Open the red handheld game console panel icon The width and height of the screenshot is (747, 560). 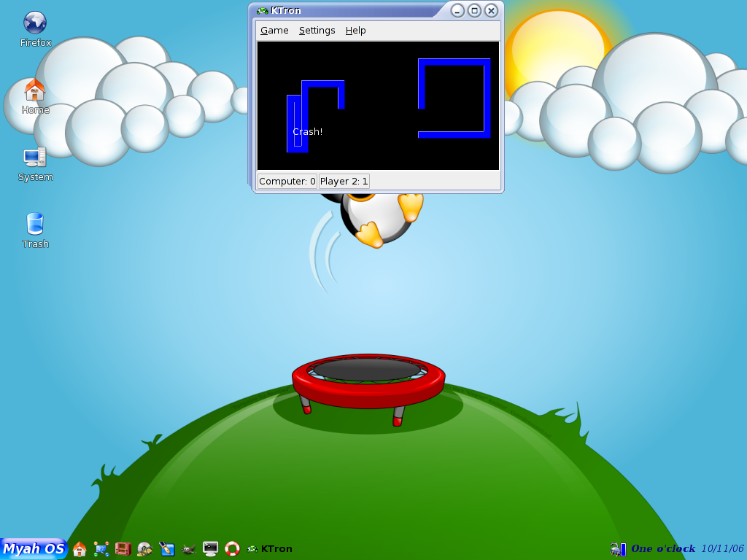tap(123, 549)
